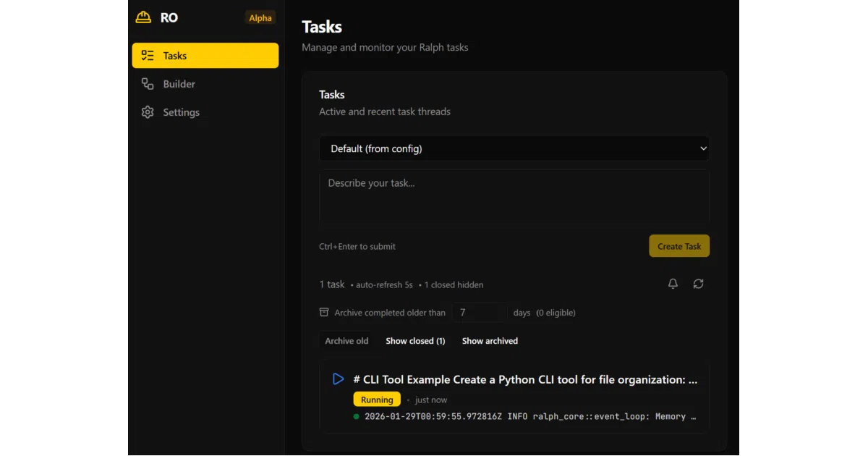Image resolution: width=868 pixels, height=456 pixels.
Task: Click the green status dot on log line
Action: pos(356,417)
